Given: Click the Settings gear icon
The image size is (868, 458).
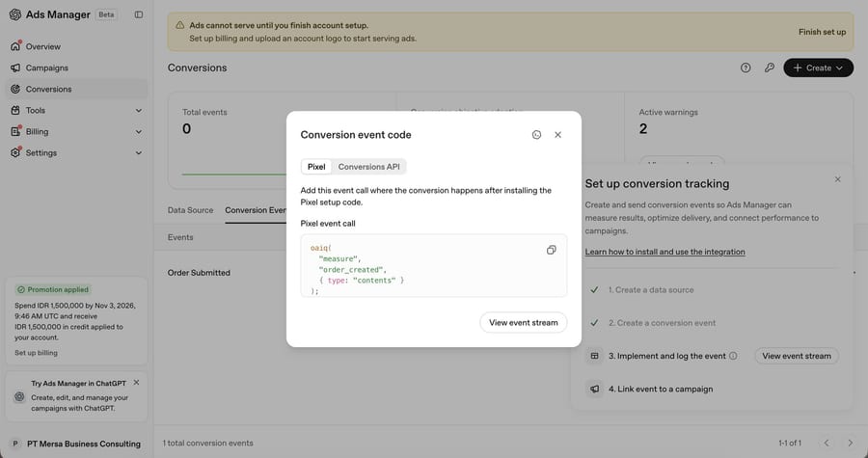Looking at the screenshot, I should [x=15, y=152].
